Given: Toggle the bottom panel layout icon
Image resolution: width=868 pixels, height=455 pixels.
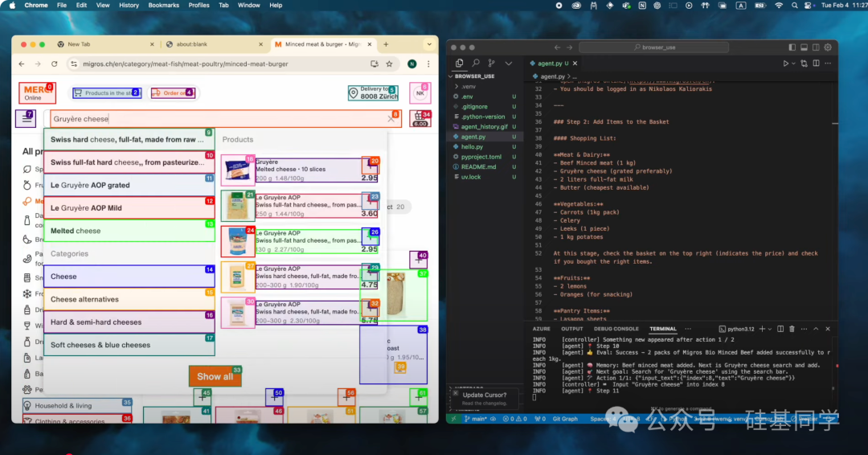Looking at the screenshot, I should pos(805,47).
